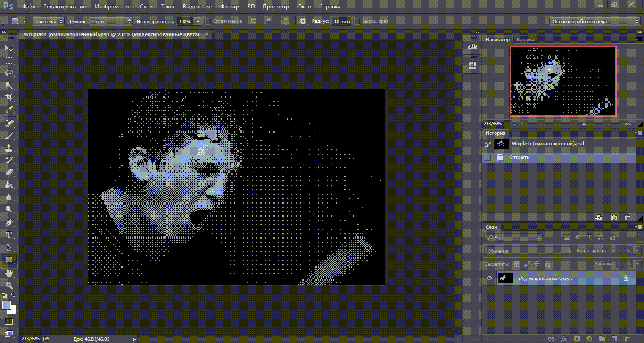Select the Move tool

9,49
